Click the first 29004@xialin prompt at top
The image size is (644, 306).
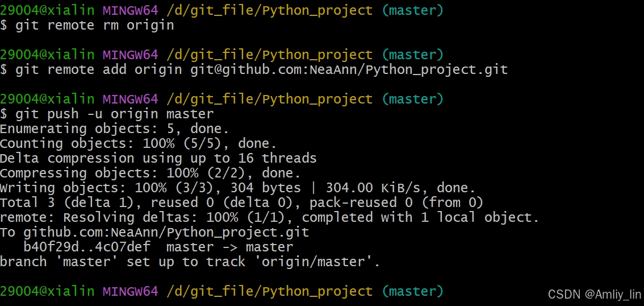(47, 10)
